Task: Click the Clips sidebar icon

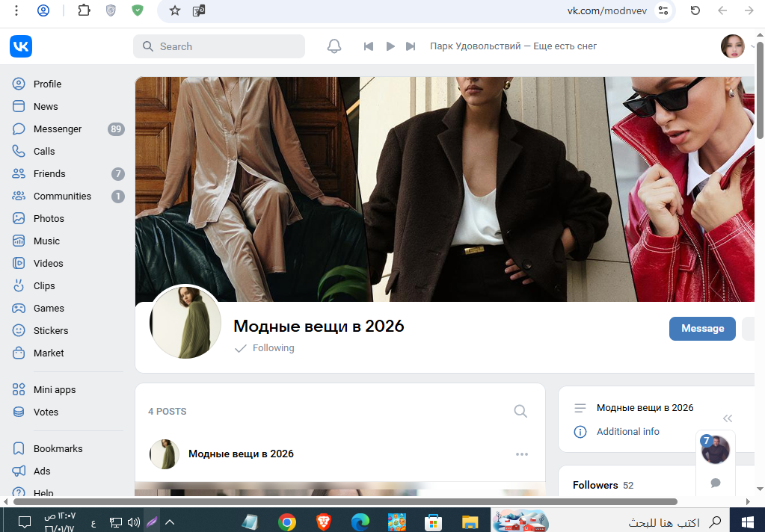Action: pyautogui.click(x=19, y=285)
